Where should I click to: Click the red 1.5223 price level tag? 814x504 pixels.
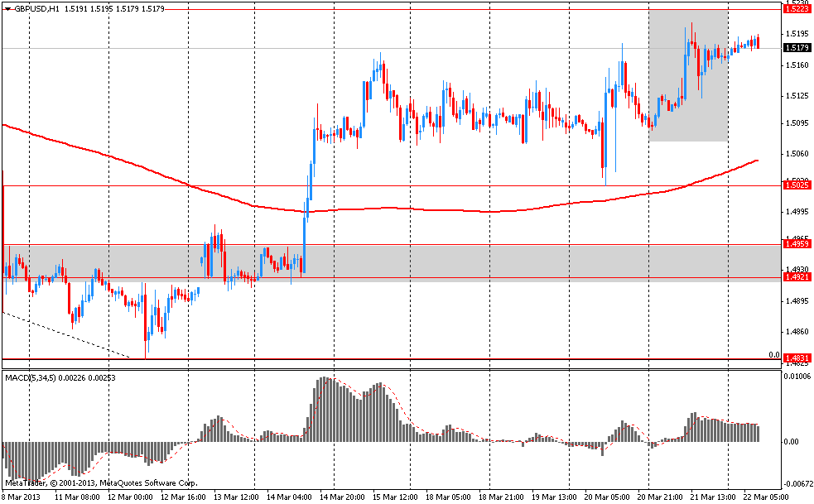(x=797, y=9)
